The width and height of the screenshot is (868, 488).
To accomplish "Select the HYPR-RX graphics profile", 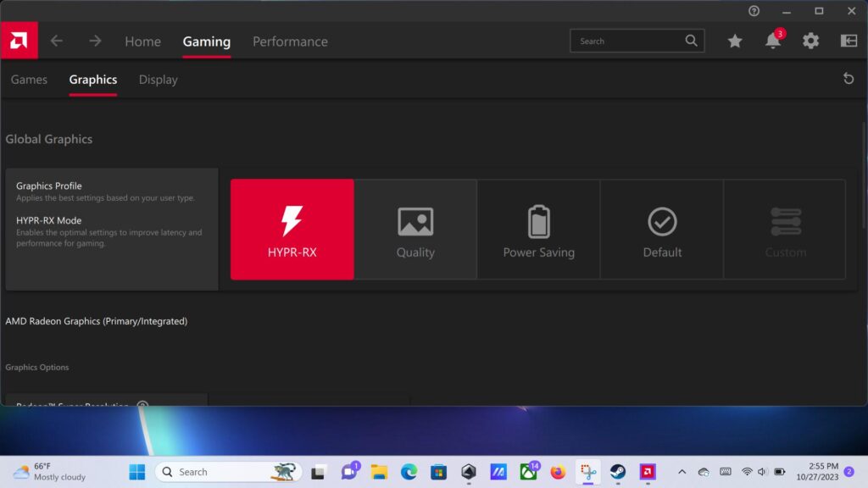I will [292, 229].
